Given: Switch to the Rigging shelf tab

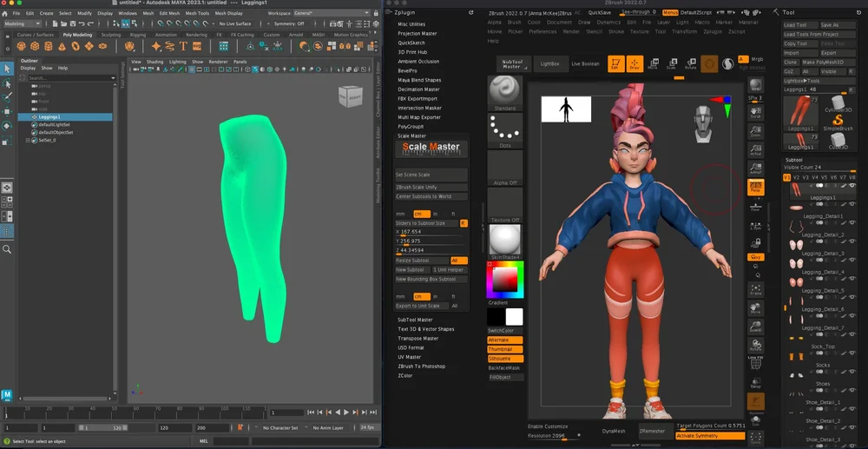Looking at the screenshot, I should [x=138, y=35].
